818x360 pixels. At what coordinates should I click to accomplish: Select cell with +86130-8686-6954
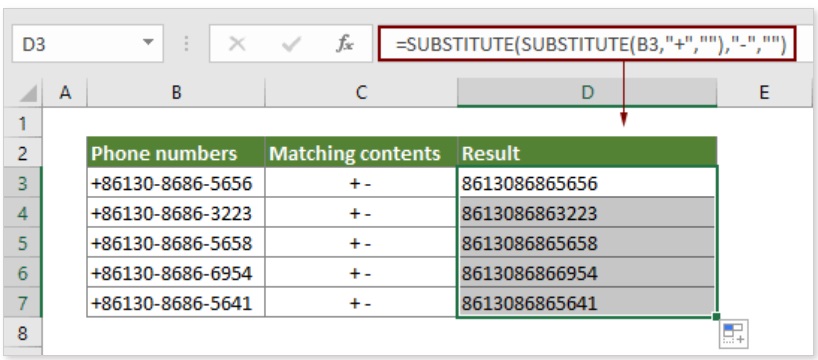176,273
